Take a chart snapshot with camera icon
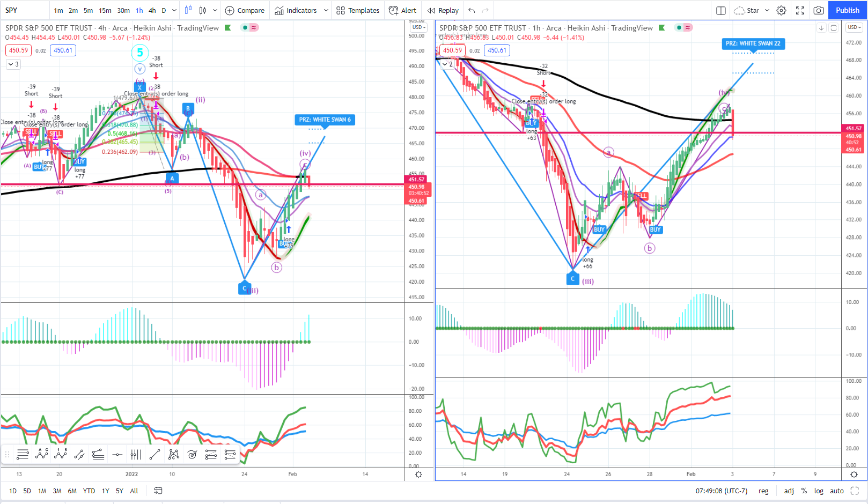Viewport: 868px width, 504px height. pyautogui.click(x=819, y=10)
